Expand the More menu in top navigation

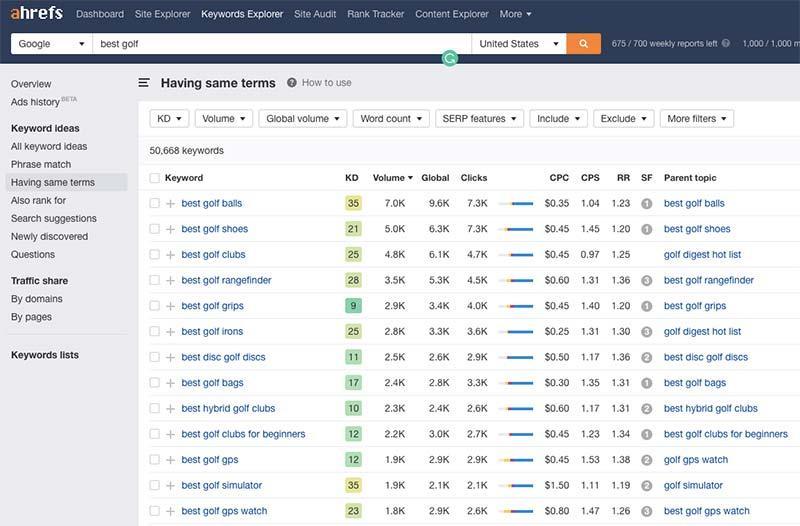tap(515, 14)
